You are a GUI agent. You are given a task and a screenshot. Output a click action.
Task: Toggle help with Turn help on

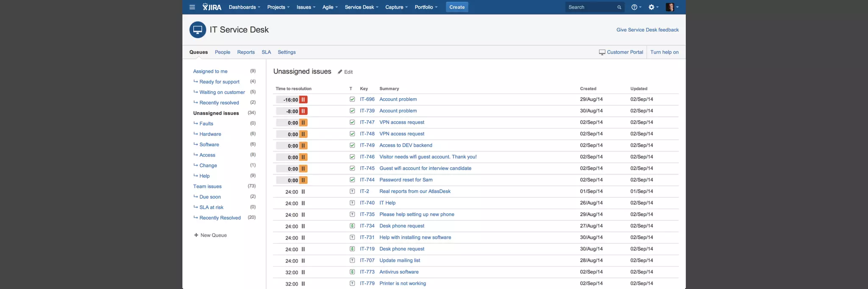pyautogui.click(x=664, y=52)
